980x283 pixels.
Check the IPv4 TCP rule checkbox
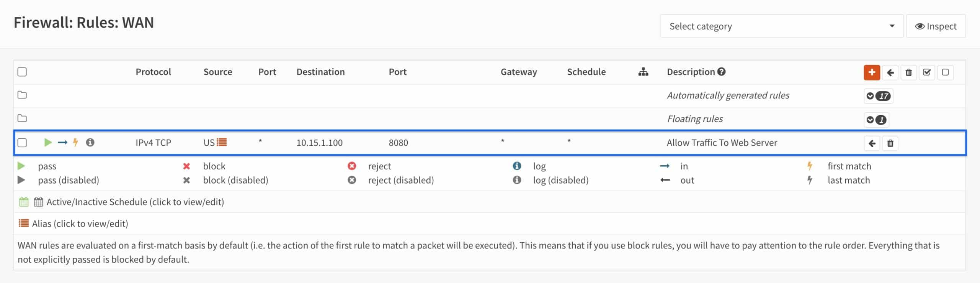tap(22, 143)
